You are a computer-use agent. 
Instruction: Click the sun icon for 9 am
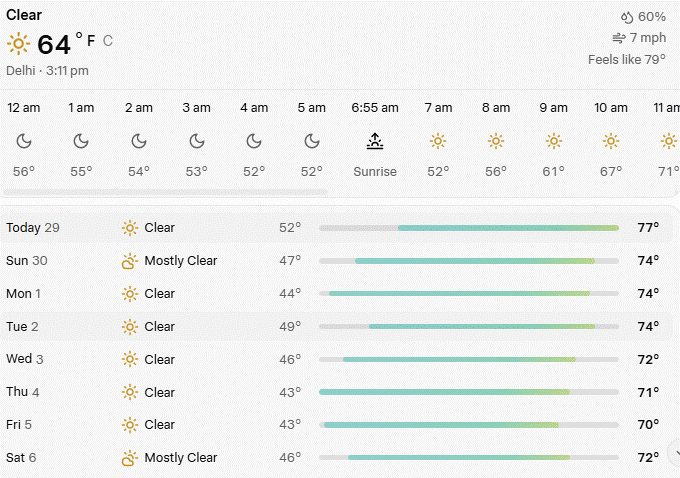click(553, 141)
